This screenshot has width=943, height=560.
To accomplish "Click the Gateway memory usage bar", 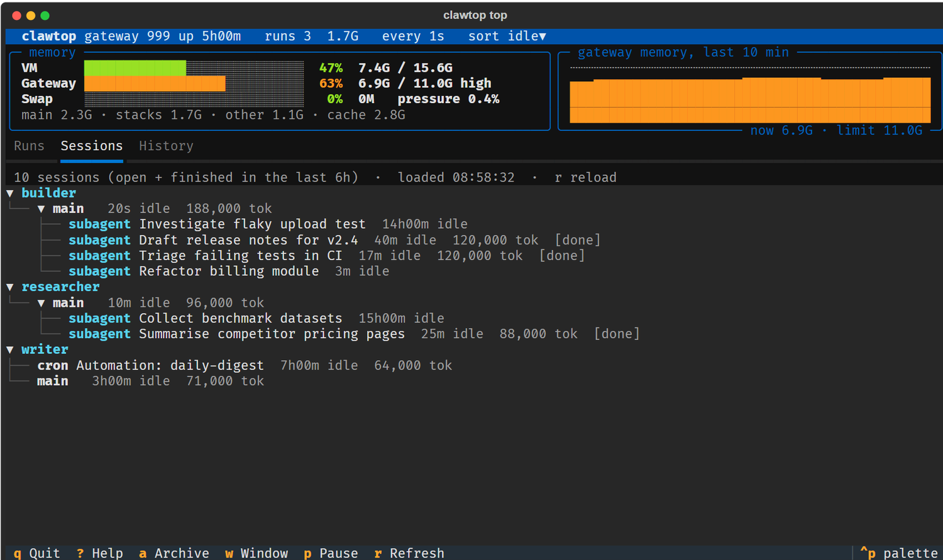I will [x=194, y=84].
